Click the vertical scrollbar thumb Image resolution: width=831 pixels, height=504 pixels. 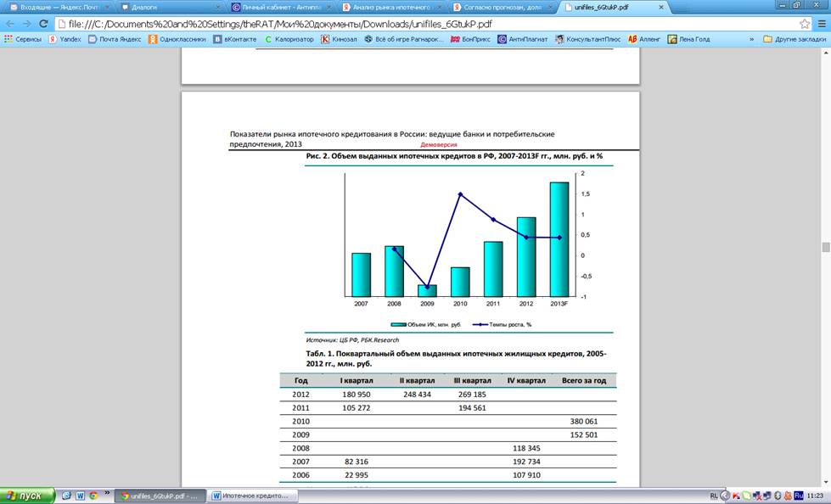[825, 247]
